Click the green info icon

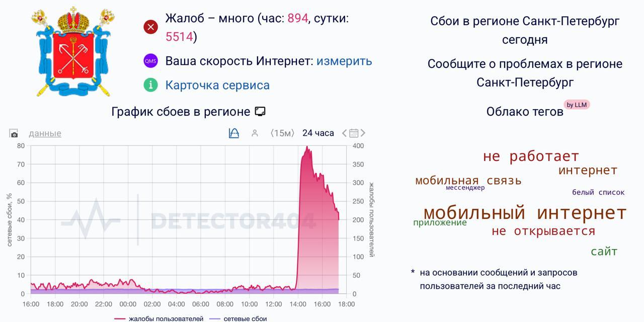150,85
